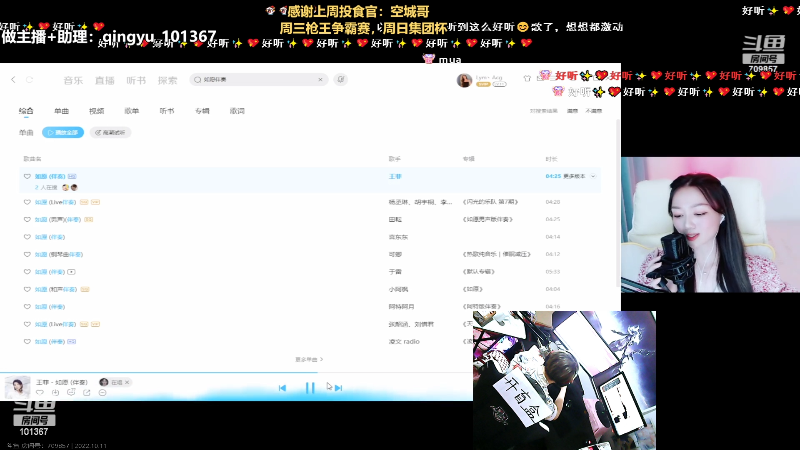Viewport: 800px width, 450px height.
Task: Open song recognition icon right of search box
Action: pyautogui.click(x=341, y=80)
